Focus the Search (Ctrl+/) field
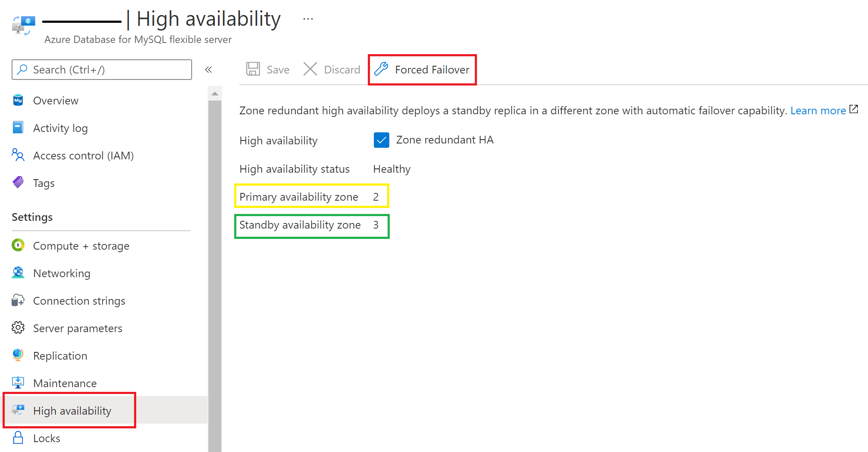 pyautogui.click(x=102, y=70)
